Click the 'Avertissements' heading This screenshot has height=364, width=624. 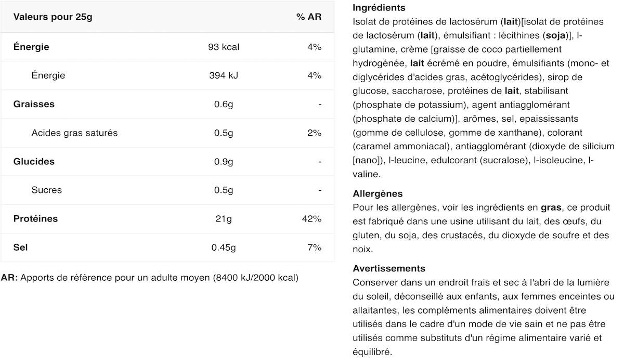(x=389, y=268)
